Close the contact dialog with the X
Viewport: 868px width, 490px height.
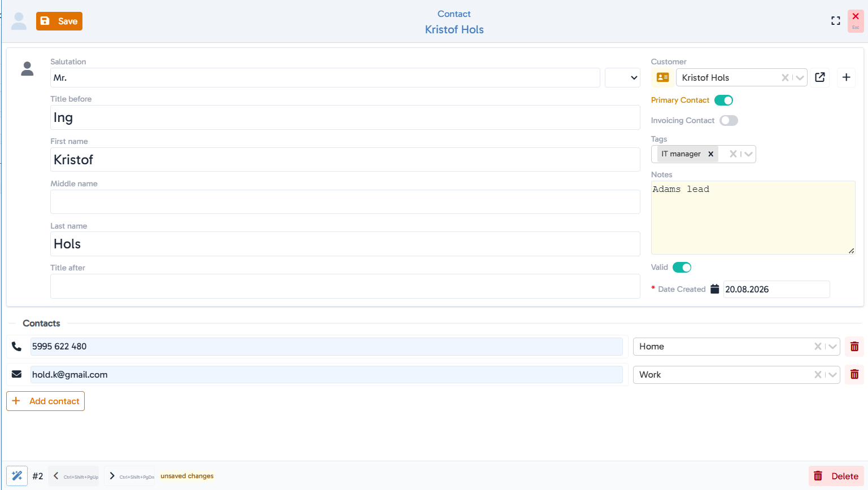pos(856,21)
